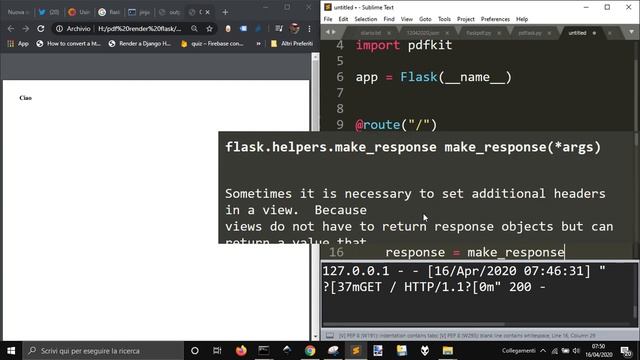640x360 pixels.
Task: Switch to Chrome from taskbar
Action: pos(310,351)
